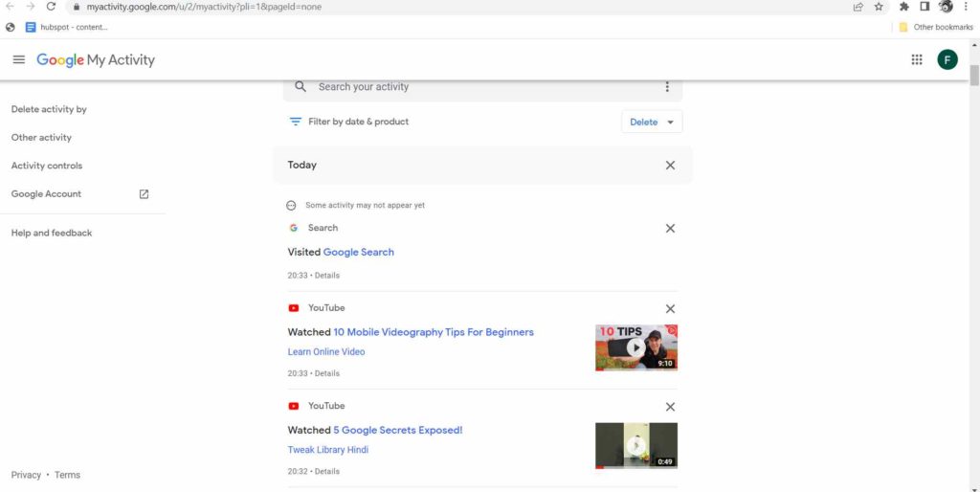The width and height of the screenshot is (980, 492).
Task: Delete all of Today's activity
Action: coord(670,165)
